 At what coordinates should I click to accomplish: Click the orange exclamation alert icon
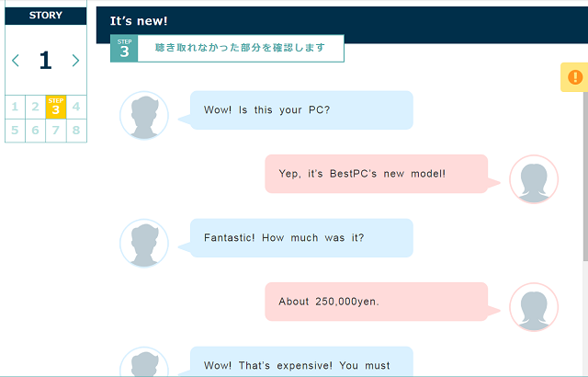coord(575,77)
